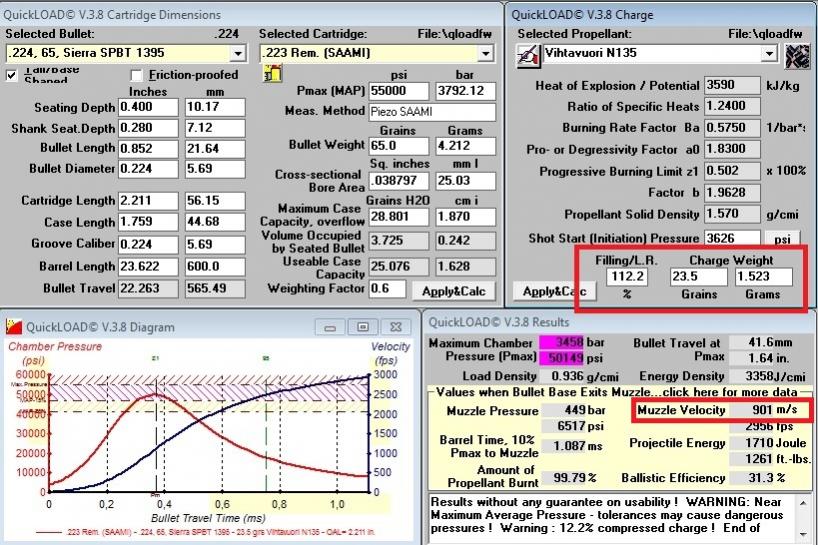Viewport: 818px width, 545px height.
Task: Toggle the Tail/Base Shaped checkbox
Action: tap(13, 75)
